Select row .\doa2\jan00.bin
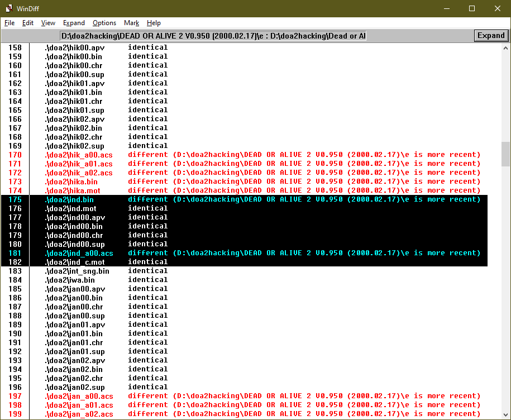511x420 pixels. (244, 298)
